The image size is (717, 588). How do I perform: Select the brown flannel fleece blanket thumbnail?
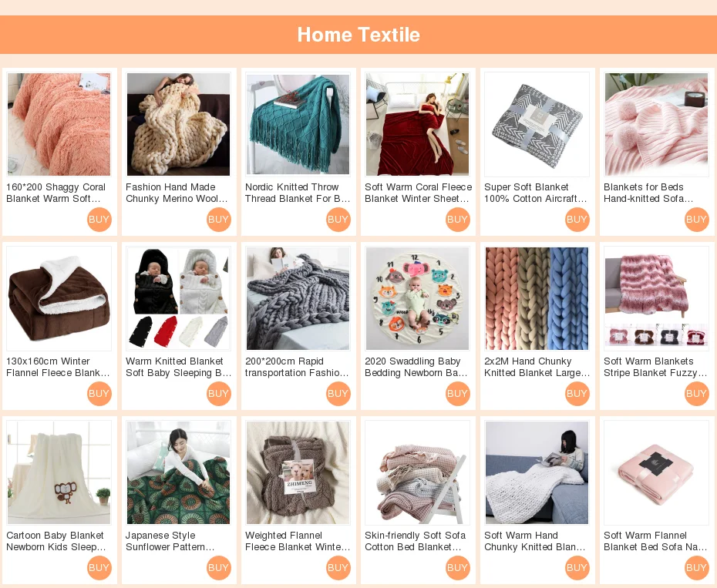tap(59, 298)
